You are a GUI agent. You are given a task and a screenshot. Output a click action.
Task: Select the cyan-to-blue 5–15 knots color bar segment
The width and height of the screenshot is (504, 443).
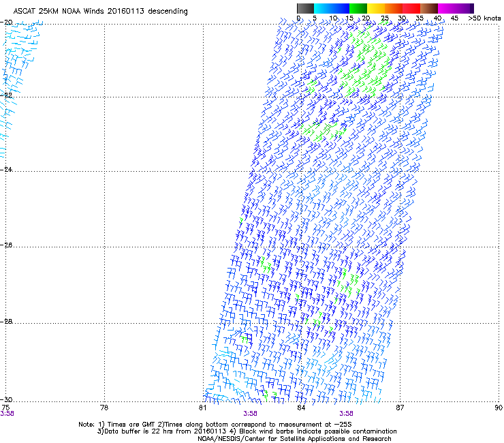click(332, 8)
